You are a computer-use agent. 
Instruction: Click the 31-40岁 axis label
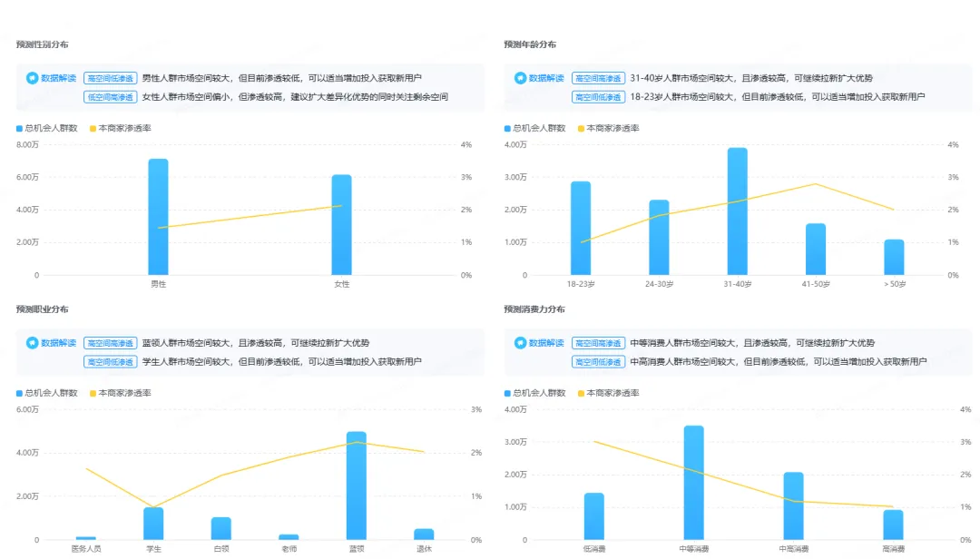pos(738,284)
